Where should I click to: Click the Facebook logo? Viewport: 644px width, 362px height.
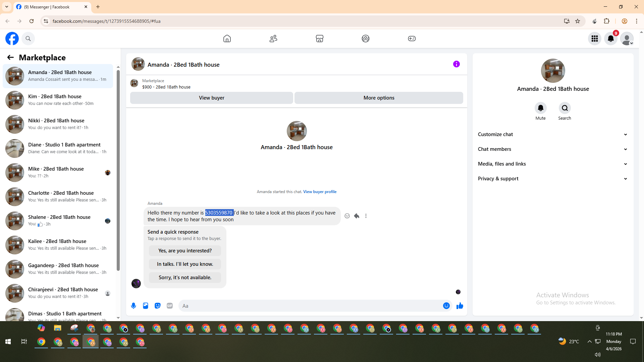click(x=12, y=39)
